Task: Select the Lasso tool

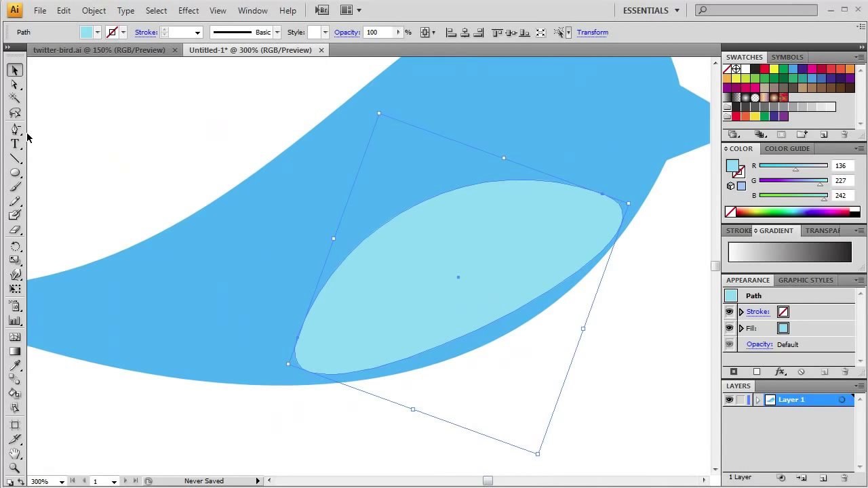Action: pos(15,113)
